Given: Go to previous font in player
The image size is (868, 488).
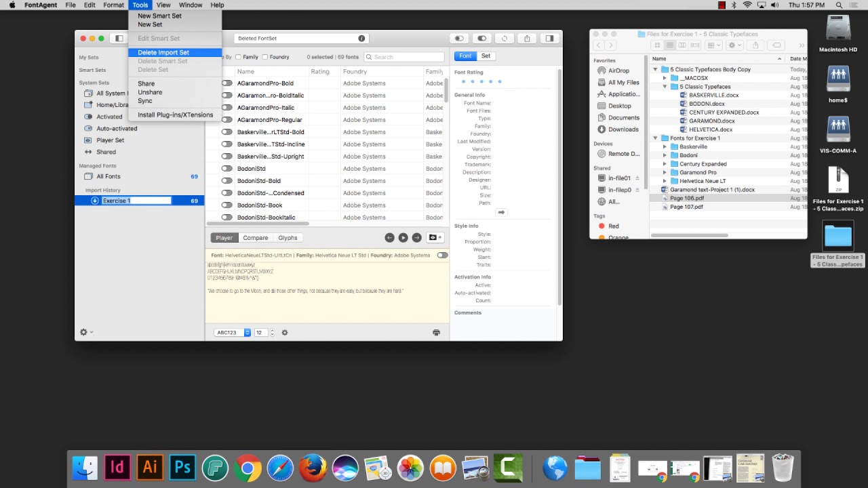Looking at the screenshot, I should point(389,238).
